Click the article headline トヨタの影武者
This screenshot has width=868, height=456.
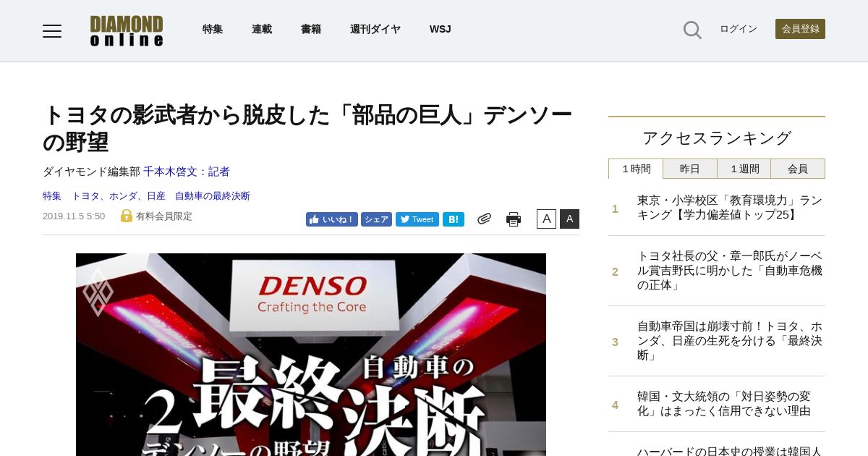coord(307,128)
